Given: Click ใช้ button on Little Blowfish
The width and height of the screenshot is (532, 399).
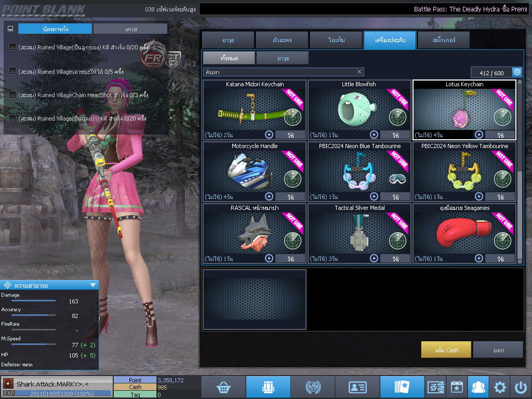Looking at the screenshot, I should click(x=395, y=135).
